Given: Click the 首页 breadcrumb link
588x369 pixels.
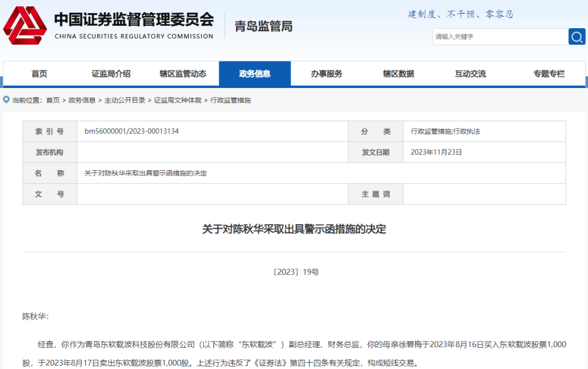Looking at the screenshot, I should coord(53,101).
